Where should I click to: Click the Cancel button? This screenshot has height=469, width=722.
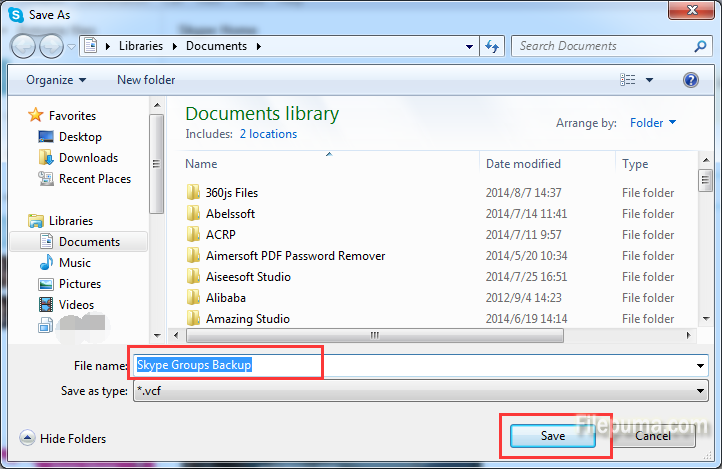pyautogui.click(x=652, y=436)
